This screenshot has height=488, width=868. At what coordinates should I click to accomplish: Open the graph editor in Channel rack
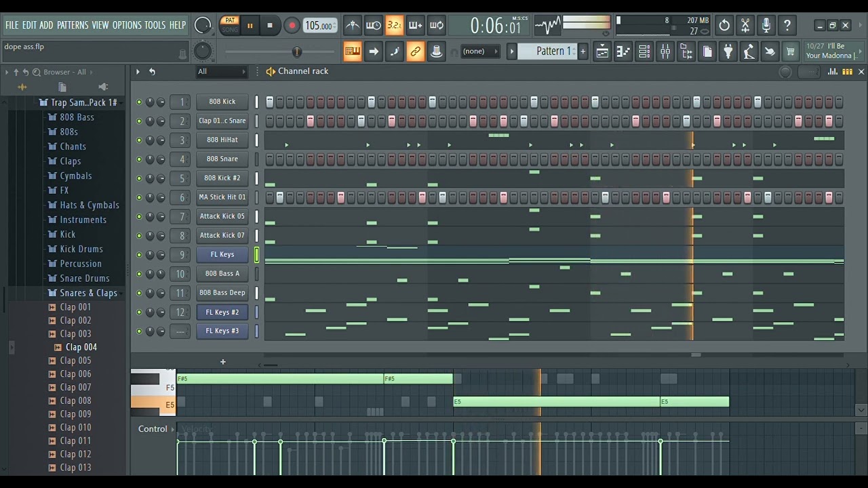click(x=833, y=72)
